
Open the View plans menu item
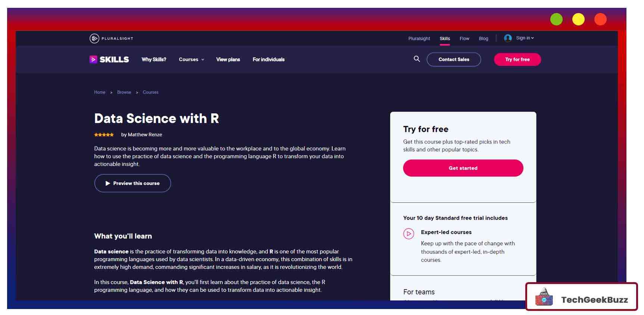pos(228,59)
